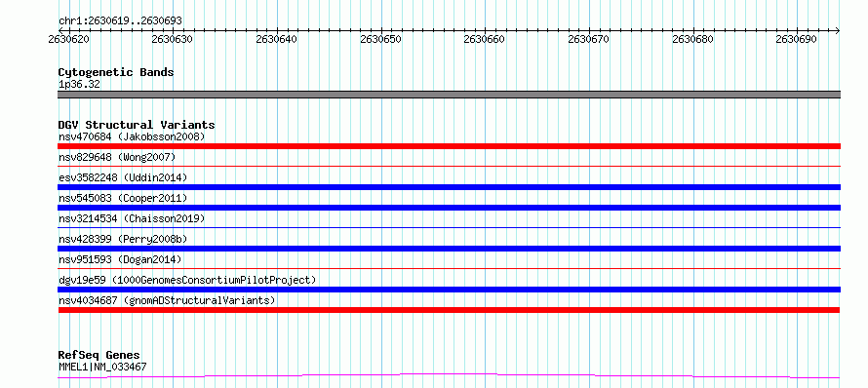The height and width of the screenshot is (388, 868).
Task: Click the blue bar under nsv428399
Action: [449, 249]
